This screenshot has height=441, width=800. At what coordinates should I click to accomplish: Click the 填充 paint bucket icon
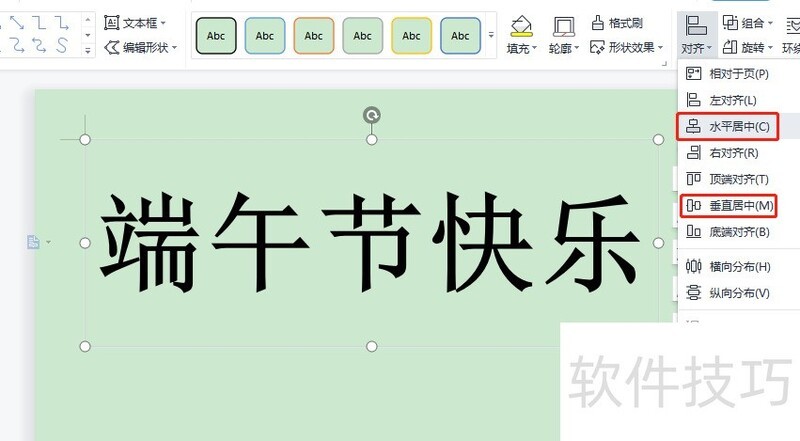521,27
